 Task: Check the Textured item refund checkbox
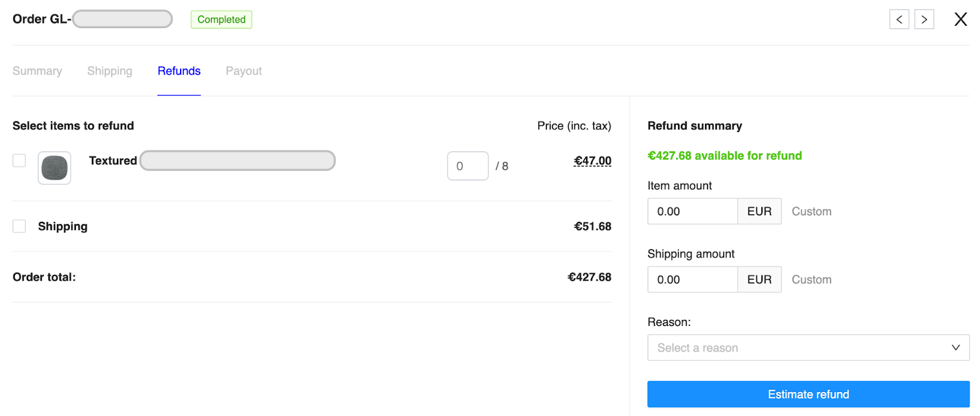pyautogui.click(x=19, y=161)
